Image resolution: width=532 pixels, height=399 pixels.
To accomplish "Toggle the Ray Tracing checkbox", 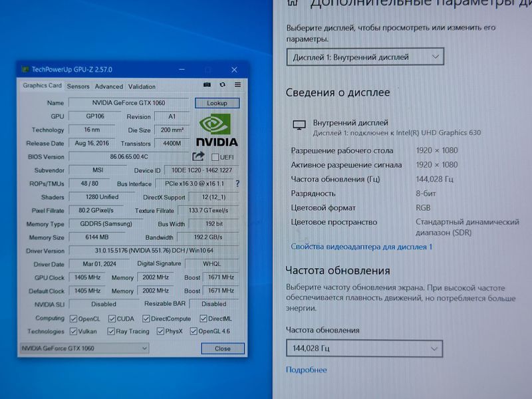I will [x=111, y=331].
